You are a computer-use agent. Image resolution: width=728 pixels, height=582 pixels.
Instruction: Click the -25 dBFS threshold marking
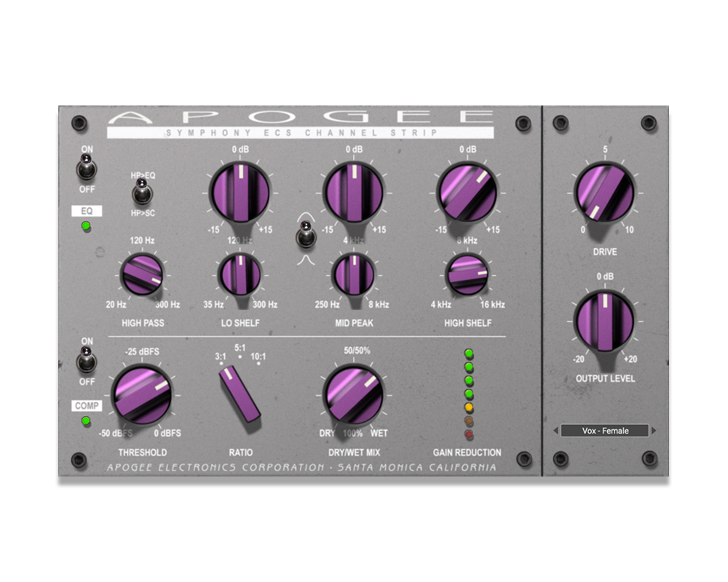(x=142, y=352)
